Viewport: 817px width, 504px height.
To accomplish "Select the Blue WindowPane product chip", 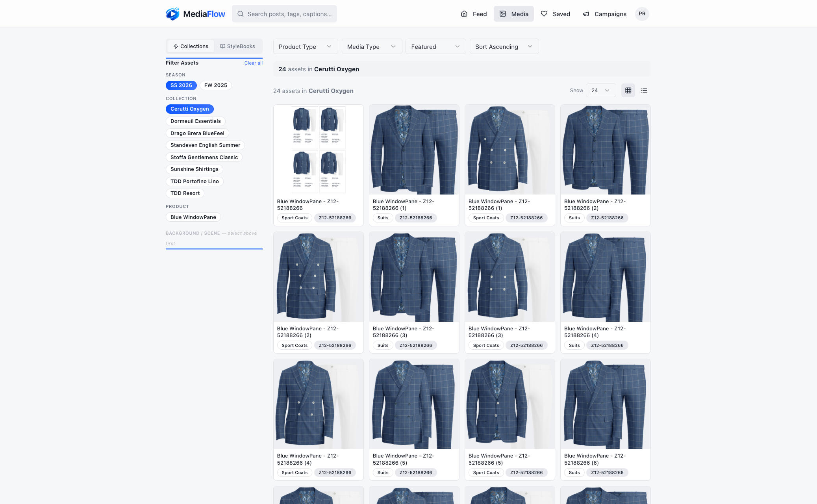I will [193, 217].
